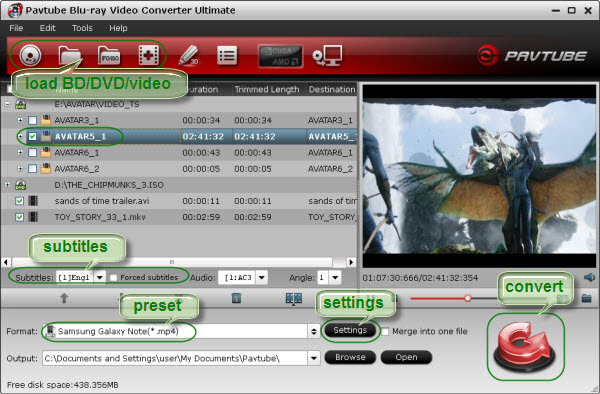Image resolution: width=600 pixels, height=394 pixels.
Task: Expand the AVATAR3_1 title node
Action: (20, 120)
